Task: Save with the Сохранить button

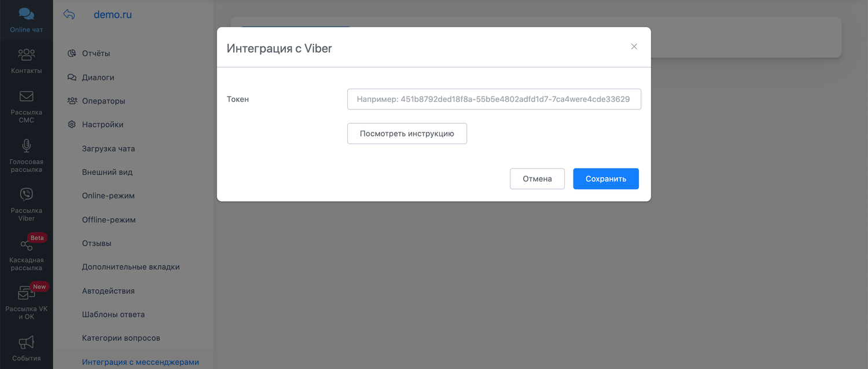Action: [606, 179]
